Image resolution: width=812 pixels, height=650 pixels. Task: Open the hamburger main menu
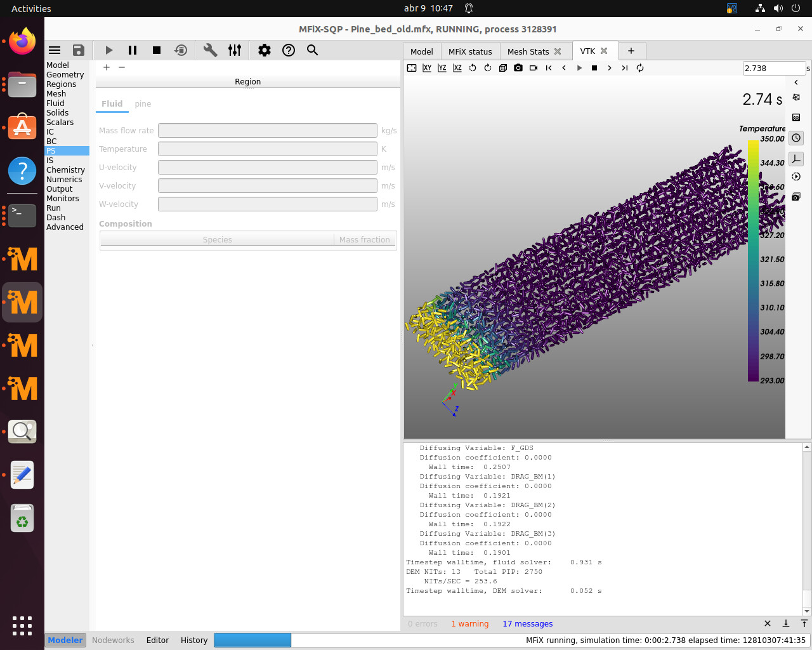[55, 50]
